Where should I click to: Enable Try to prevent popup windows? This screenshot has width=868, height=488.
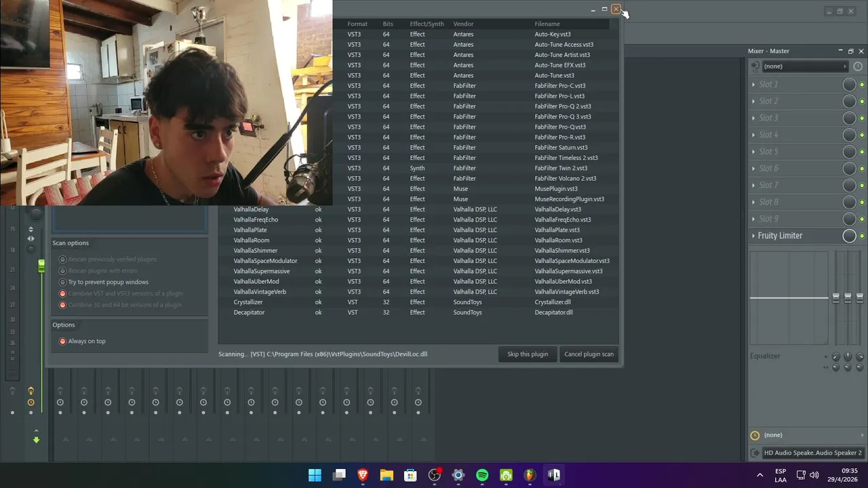point(62,282)
